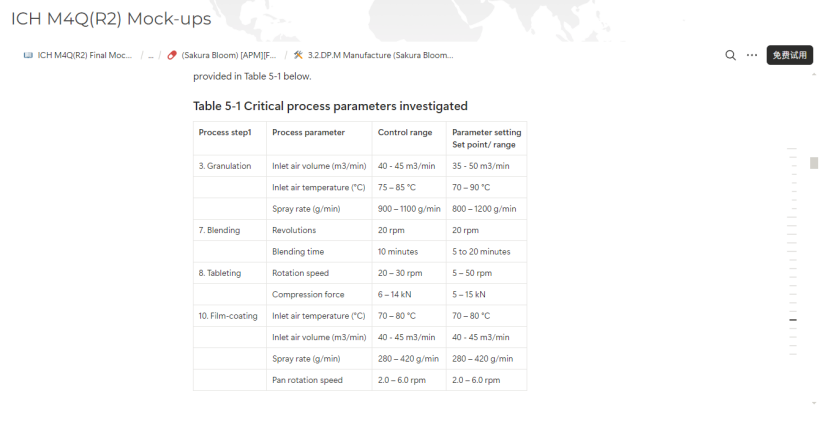831x428 pixels.
Task: Open the three-dot more options menu
Action: [752, 56]
